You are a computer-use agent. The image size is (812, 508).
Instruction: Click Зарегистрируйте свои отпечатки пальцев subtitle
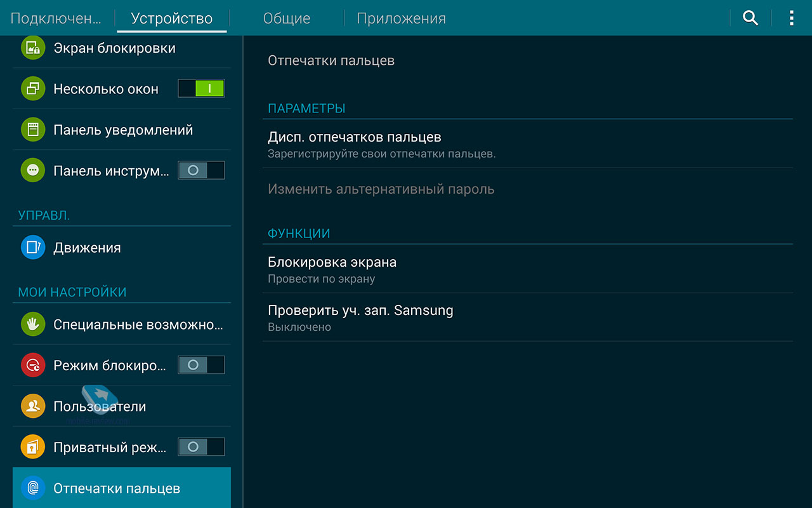(x=382, y=154)
